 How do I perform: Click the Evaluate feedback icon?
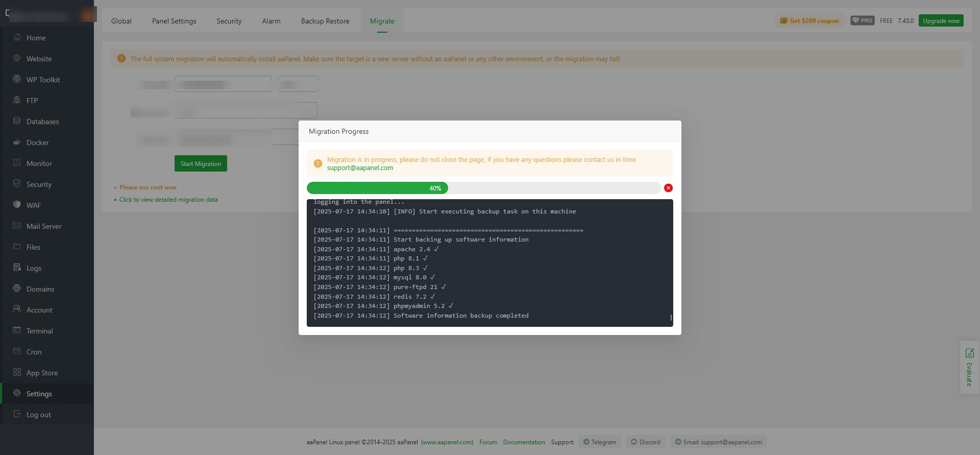click(969, 353)
